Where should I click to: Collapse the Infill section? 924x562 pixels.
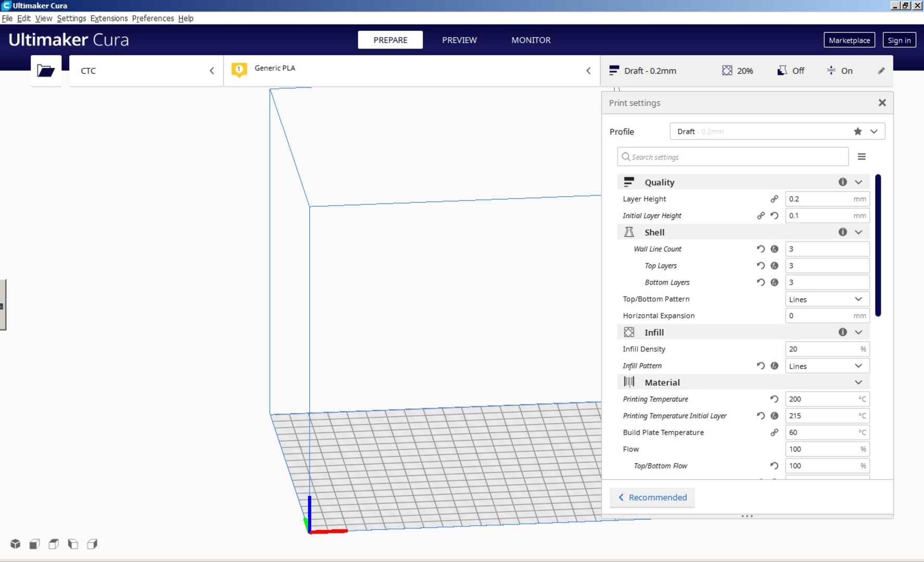[858, 332]
